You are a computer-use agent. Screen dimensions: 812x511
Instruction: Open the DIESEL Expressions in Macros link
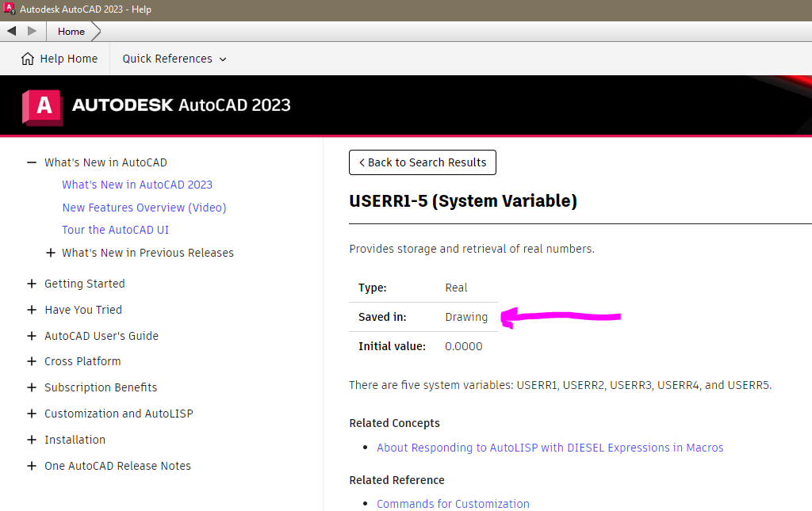[550, 448]
